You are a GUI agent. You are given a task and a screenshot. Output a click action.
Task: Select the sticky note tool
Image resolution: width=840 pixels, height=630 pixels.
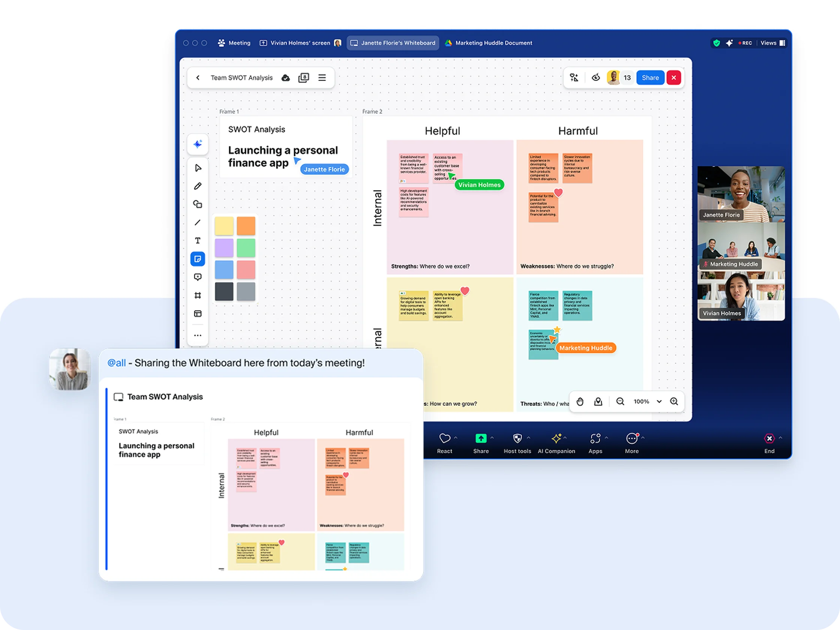(198, 259)
